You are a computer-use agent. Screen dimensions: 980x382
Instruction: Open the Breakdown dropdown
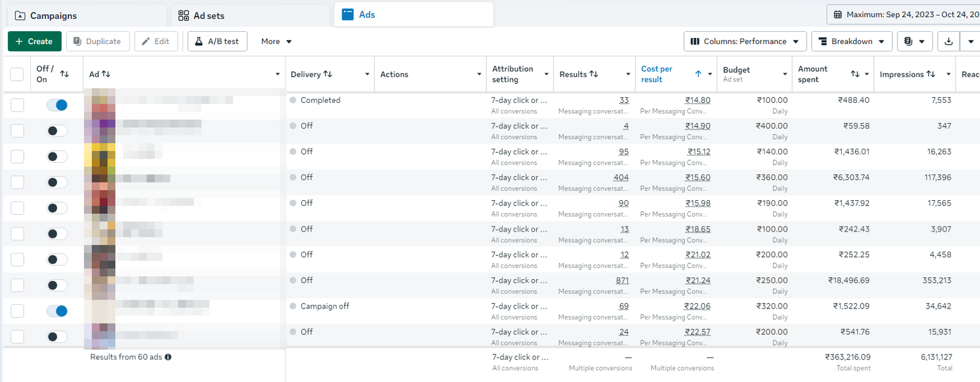point(852,41)
